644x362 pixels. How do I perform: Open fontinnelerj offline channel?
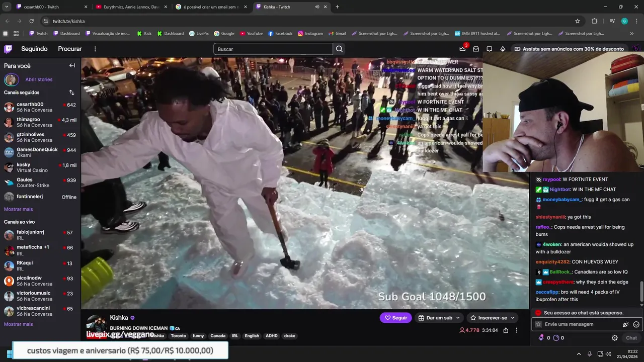[x=40, y=197]
